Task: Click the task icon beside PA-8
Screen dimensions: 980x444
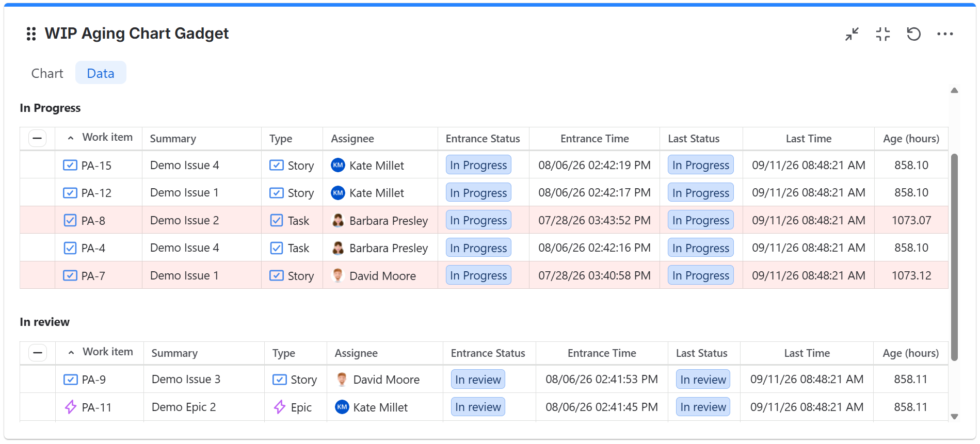Action: point(70,221)
